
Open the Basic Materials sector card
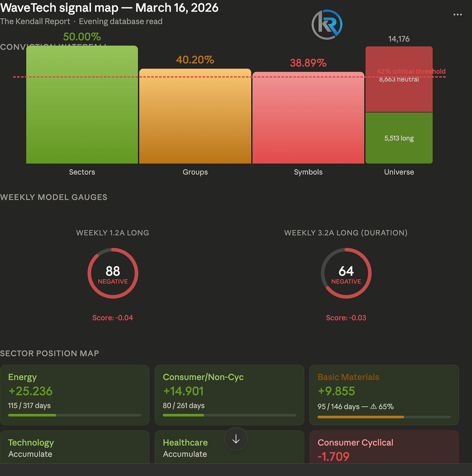tap(384, 395)
